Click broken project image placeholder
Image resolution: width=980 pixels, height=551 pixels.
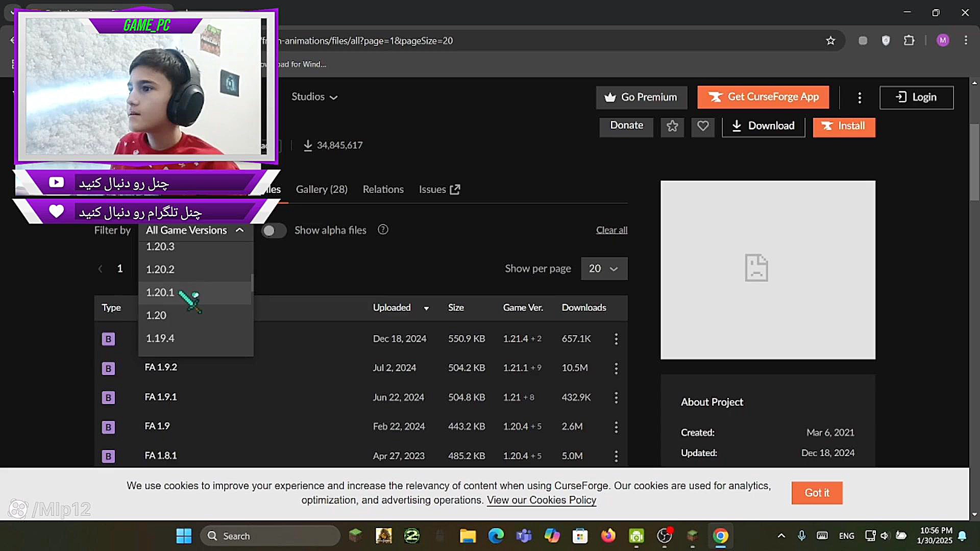pyautogui.click(x=768, y=270)
